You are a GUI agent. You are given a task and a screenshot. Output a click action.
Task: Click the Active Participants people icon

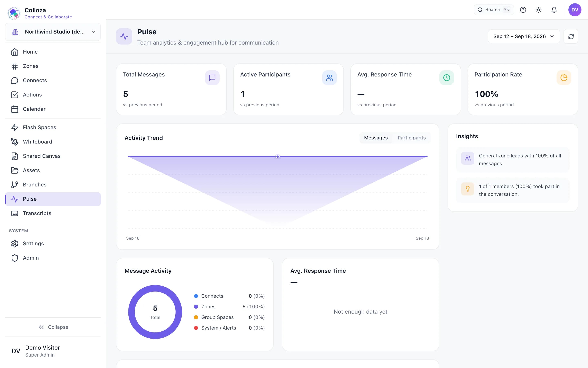[329, 78]
